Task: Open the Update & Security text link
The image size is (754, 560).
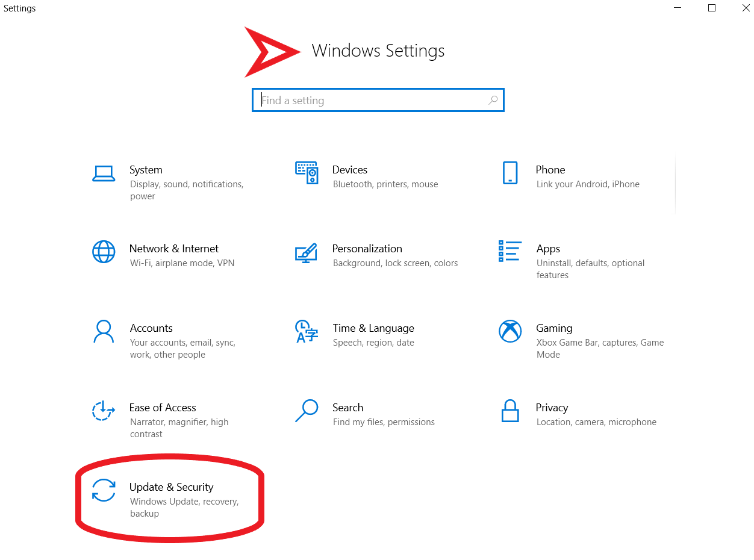Action: click(x=171, y=487)
